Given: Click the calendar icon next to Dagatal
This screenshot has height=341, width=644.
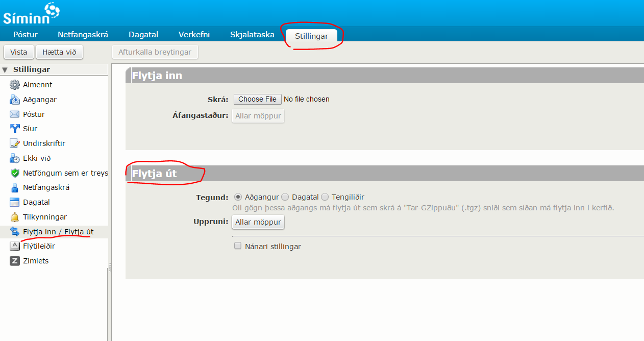Looking at the screenshot, I should tap(14, 202).
